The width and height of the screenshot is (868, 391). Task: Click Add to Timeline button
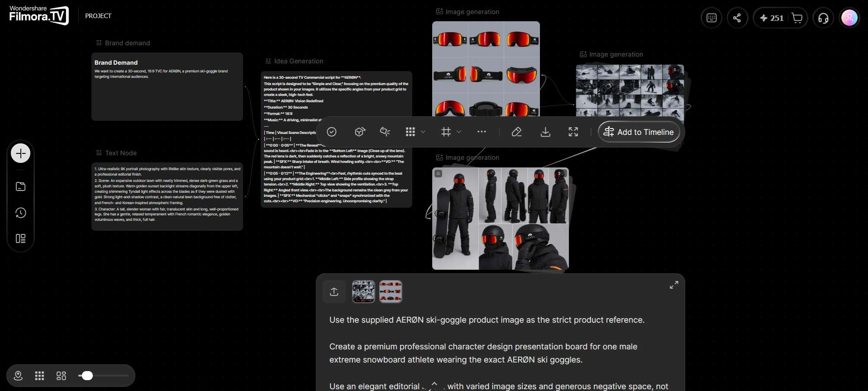click(x=639, y=132)
